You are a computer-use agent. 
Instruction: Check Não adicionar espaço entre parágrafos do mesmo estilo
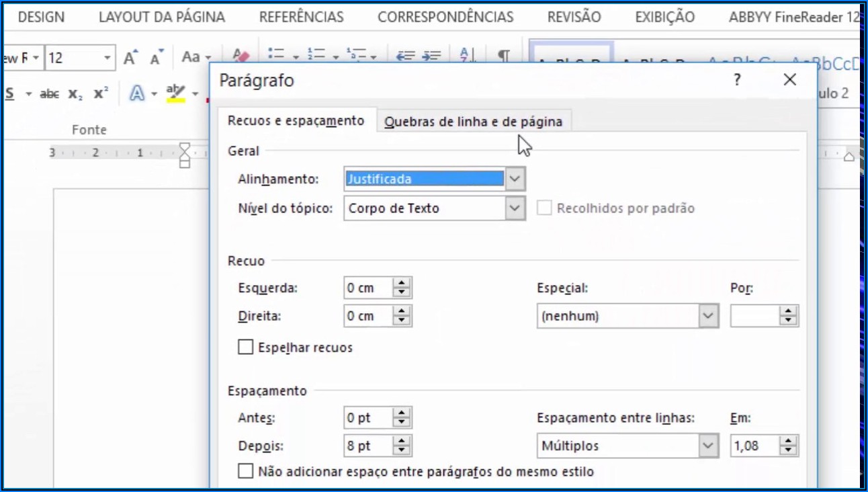[246, 471]
